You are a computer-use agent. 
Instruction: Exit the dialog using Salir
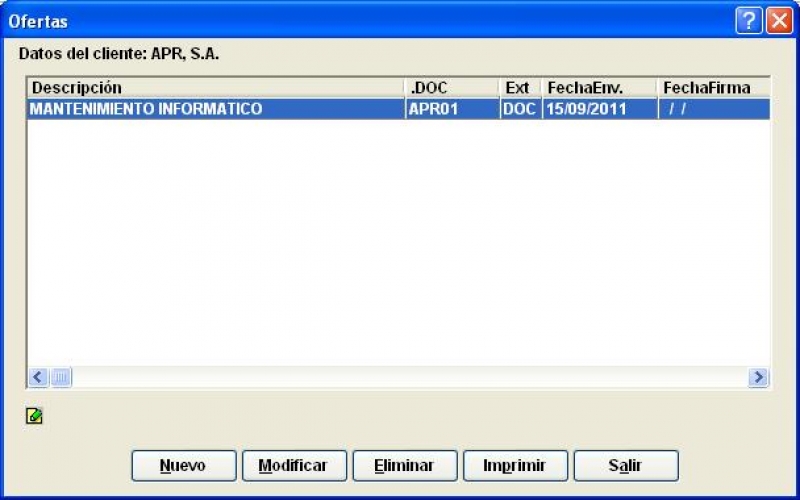tap(626, 465)
